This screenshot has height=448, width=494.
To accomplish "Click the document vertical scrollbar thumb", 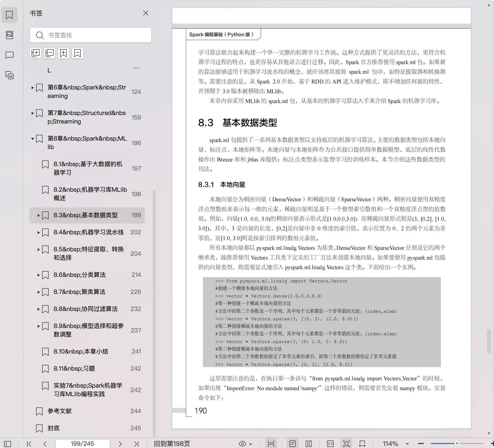I will click(489, 341).
